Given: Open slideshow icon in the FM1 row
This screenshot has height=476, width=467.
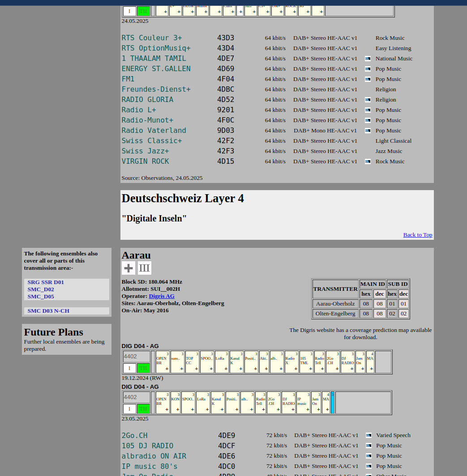Looking at the screenshot, I should pyautogui.click(x=368, y=79).
